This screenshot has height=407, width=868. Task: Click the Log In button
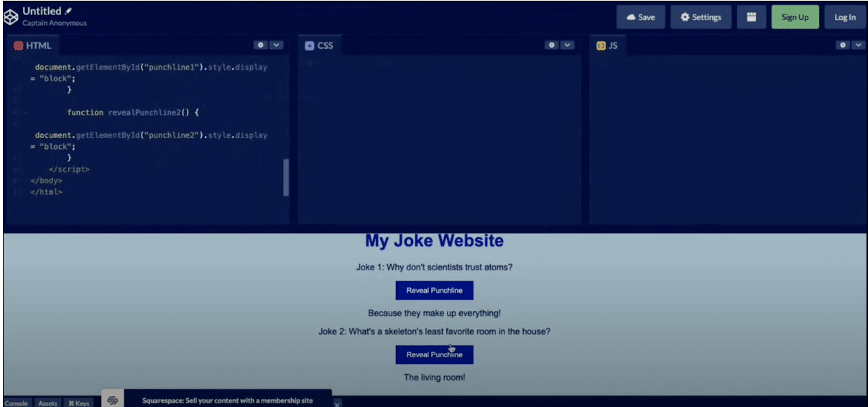(845, 17)
